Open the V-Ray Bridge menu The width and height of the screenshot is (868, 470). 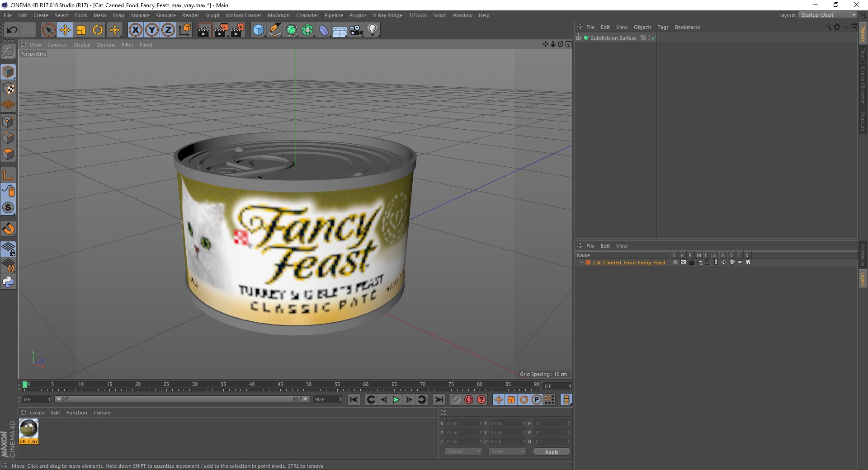(x=387, y=15)
